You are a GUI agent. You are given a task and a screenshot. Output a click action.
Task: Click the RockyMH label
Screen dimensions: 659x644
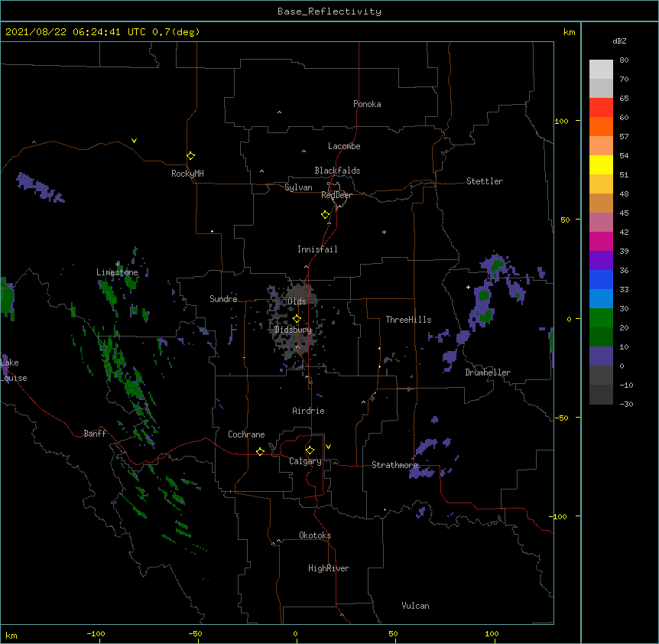(187, 174)
